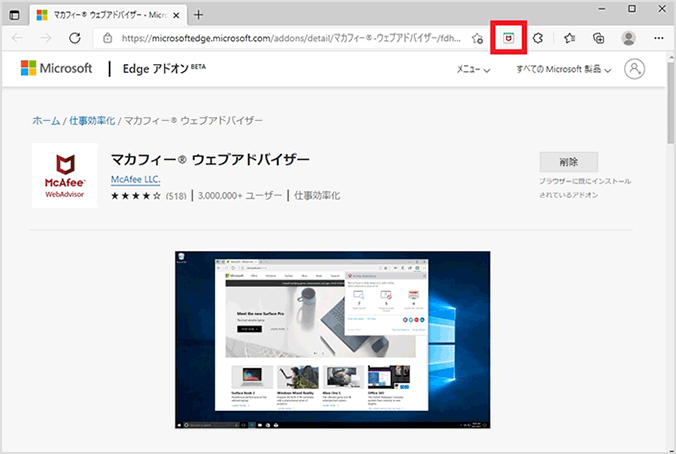
Task: Open 仕事効率化 breadcrumb link
Action: tap(92, 121)
